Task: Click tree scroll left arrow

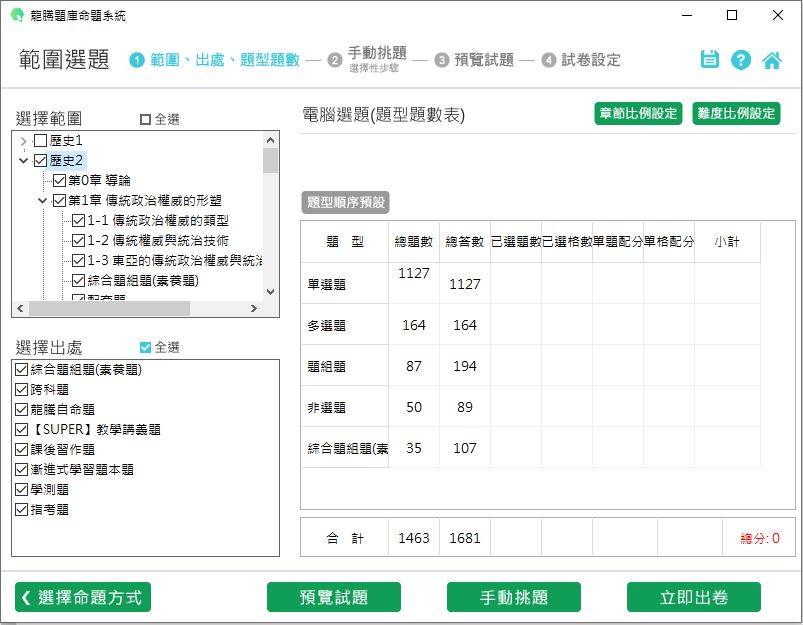Action: click(20, 308)
